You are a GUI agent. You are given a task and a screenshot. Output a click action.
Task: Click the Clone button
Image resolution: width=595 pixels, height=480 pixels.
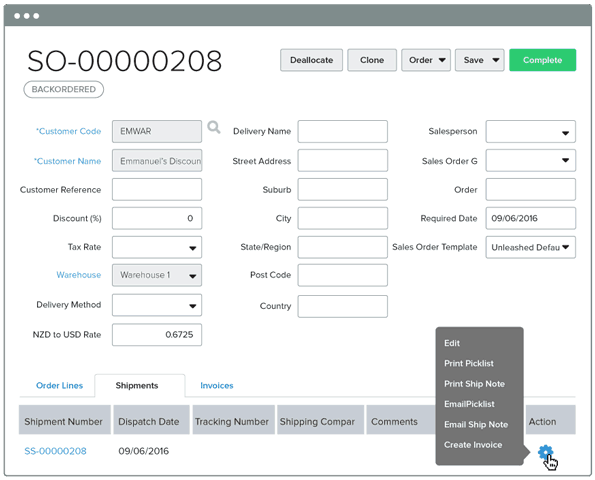[372, 60]
